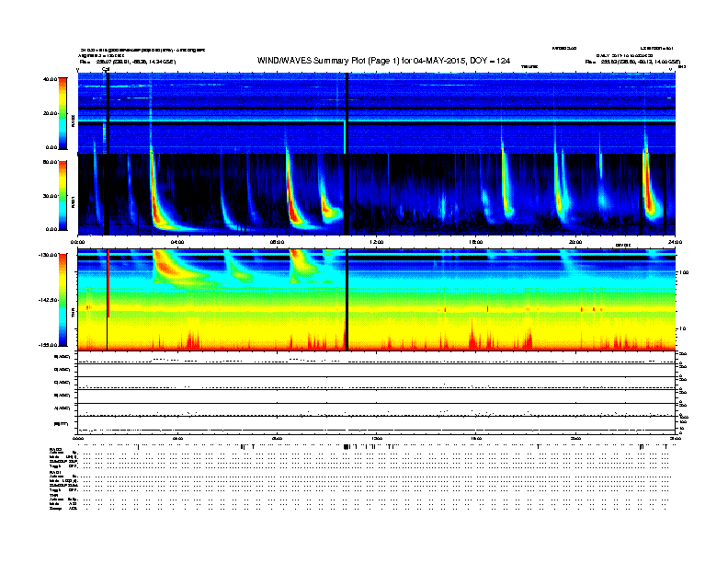Click the 12:00 tick label under RAD1 spectrogram
This screenshot has width=728, height=563.
point(376,242)
